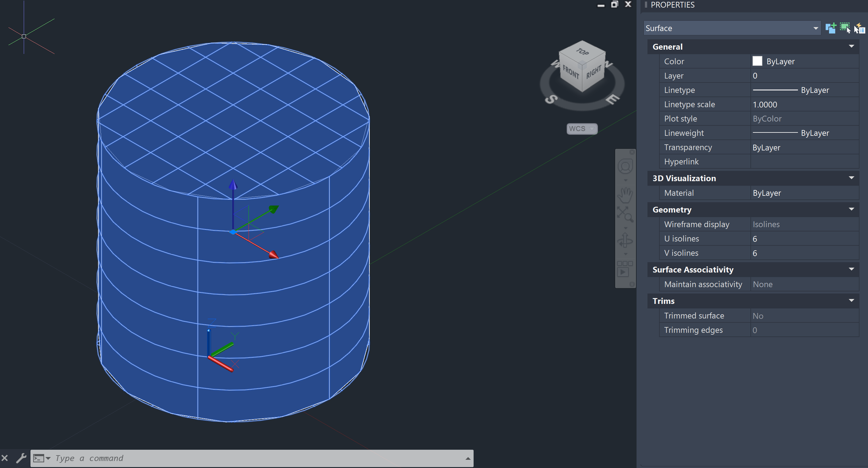Screen dimensions: 868x468
Task: Minimize the drawing viewport window
Action: click(601, 5)
